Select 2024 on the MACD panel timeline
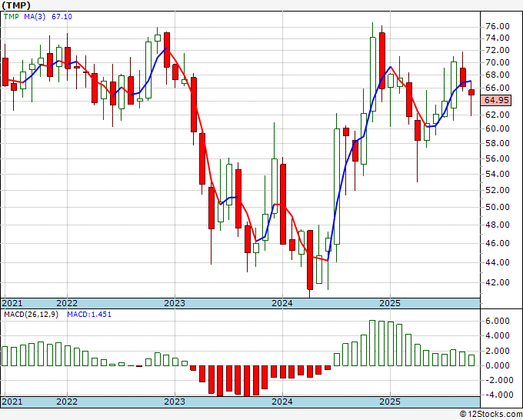 tap(282, 402)
